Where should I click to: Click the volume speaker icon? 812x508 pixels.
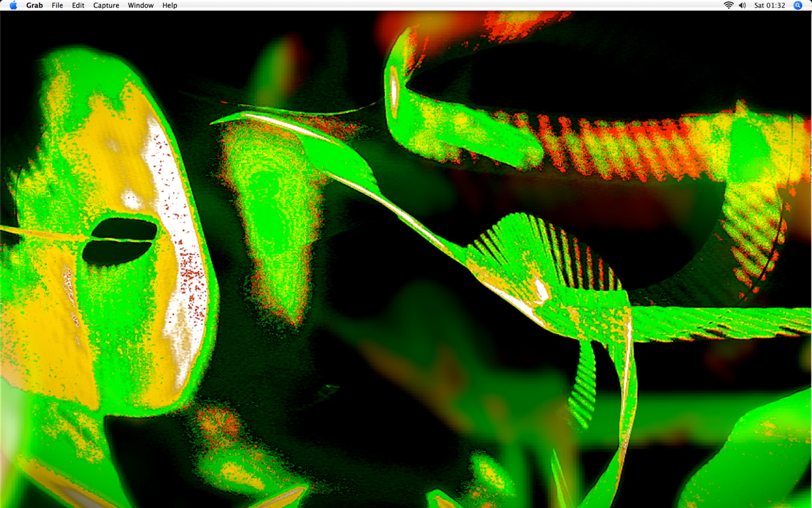click(743, 5)
